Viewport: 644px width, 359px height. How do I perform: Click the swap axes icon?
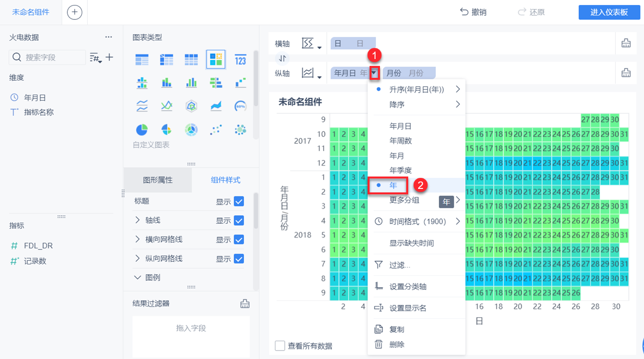point(282,59)
